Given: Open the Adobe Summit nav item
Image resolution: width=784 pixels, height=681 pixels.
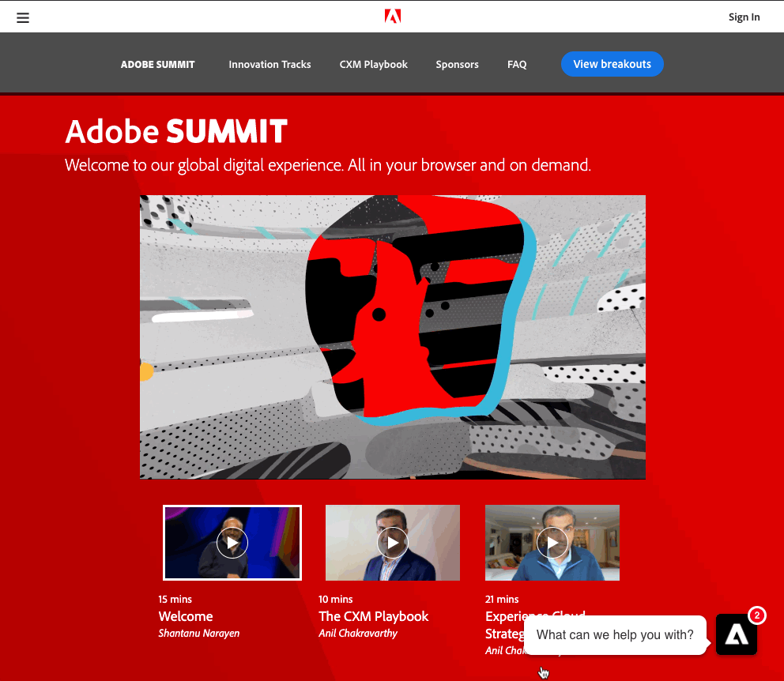Looking at the screenshot, I should tap(157, 65).
